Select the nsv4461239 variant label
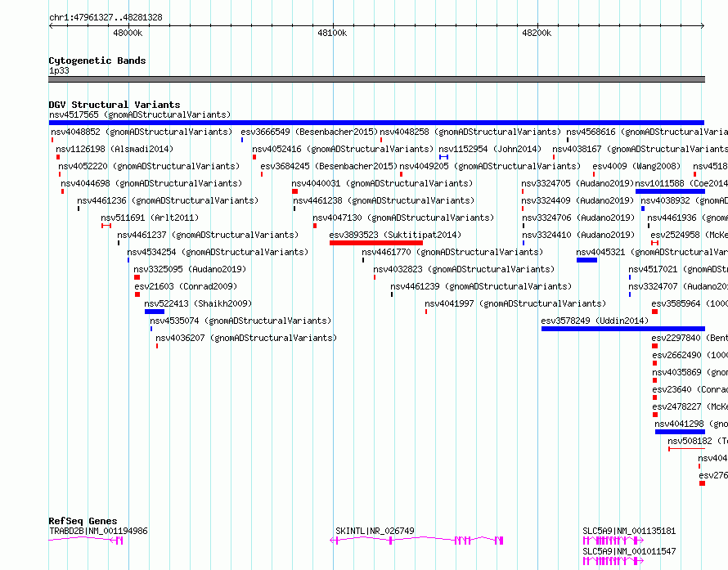Viewport: 728px width, 570px height. click(481, 286)
